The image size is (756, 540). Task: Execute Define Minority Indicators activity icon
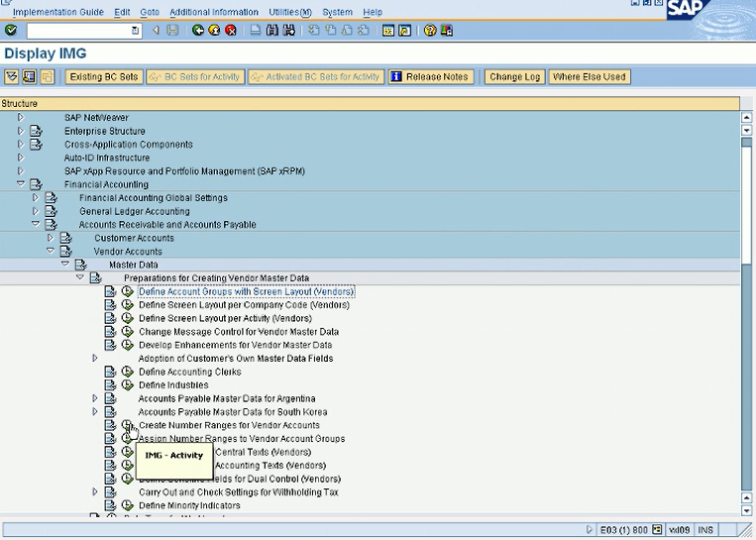tap(127, 505)
